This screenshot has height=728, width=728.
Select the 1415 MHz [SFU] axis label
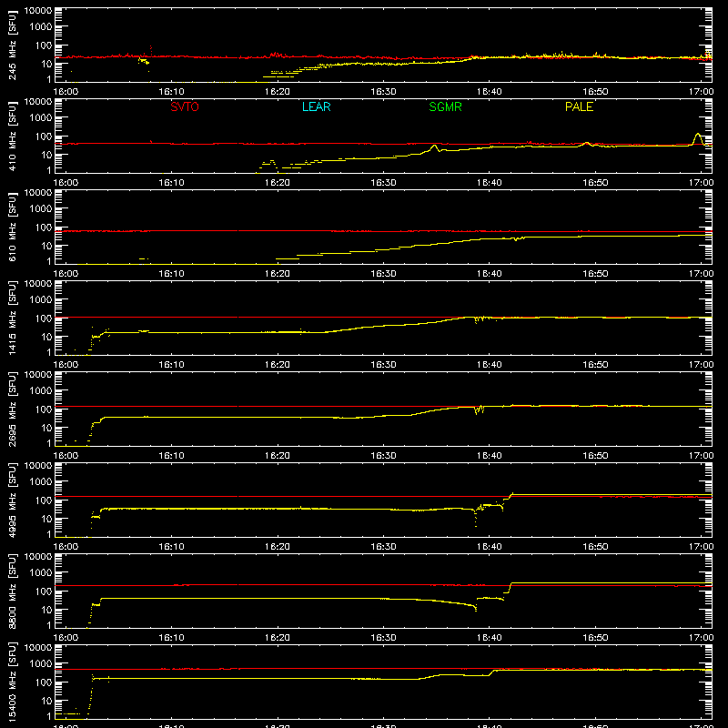[x=13, y=318]
